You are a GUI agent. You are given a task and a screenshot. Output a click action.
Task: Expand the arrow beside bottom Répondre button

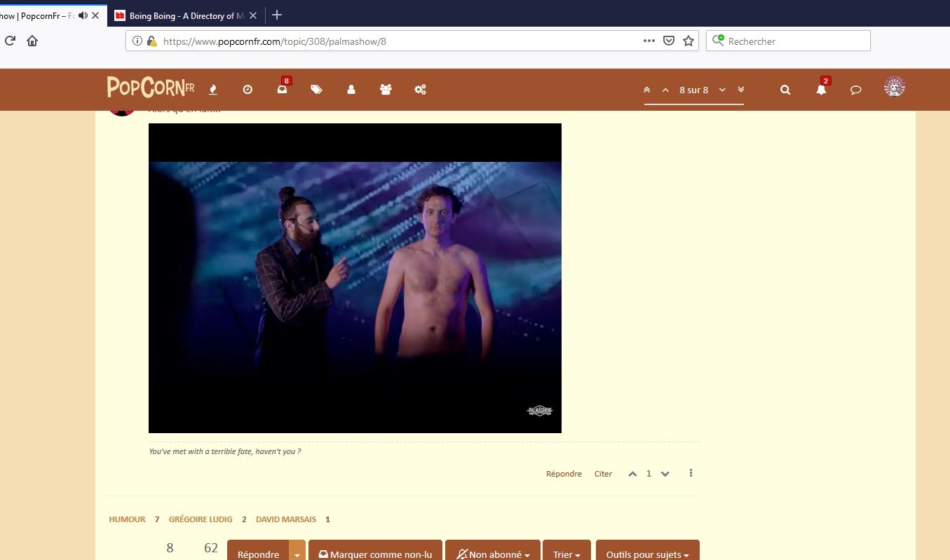(297, 551)
